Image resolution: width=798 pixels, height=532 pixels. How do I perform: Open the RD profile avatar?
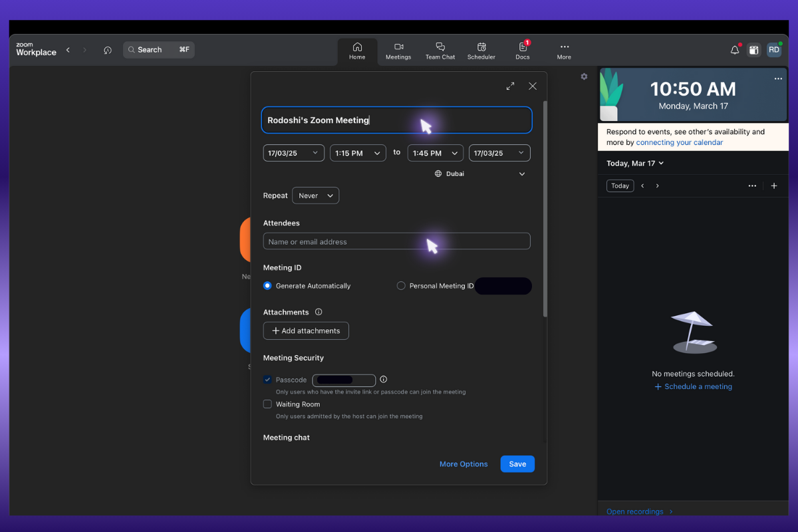[x=774, y=50]
